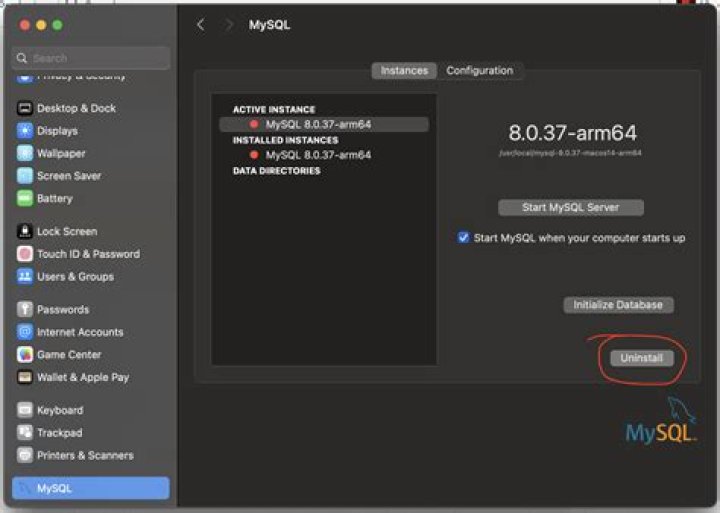Click the Uninstall button

[x=641, y=358]
